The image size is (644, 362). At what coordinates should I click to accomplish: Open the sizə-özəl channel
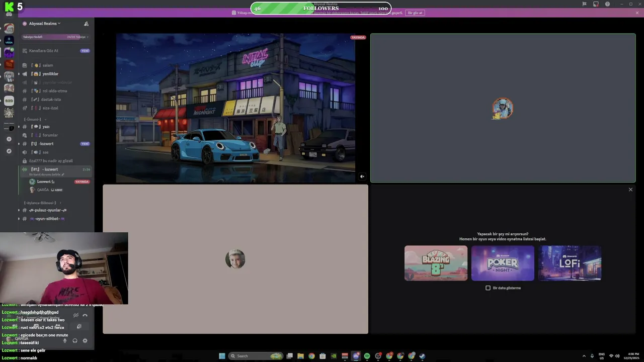[x=55, y=108]
